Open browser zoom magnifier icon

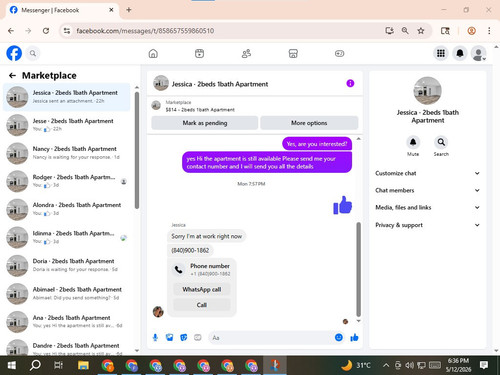click(x=405, y=31)
